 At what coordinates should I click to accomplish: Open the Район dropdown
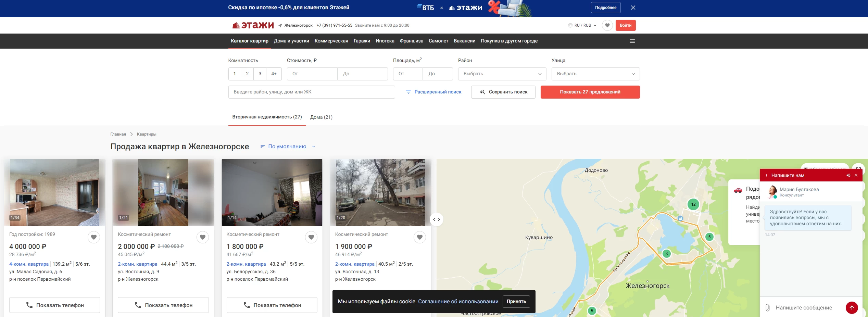coord(502,74)
